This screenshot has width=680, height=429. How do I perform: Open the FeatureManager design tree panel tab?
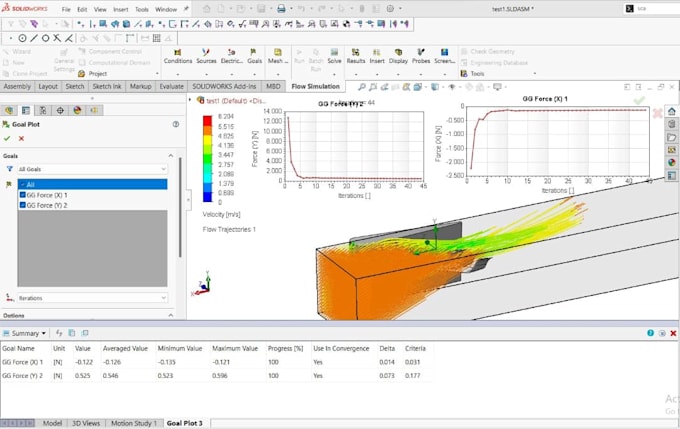click(9, 110)
